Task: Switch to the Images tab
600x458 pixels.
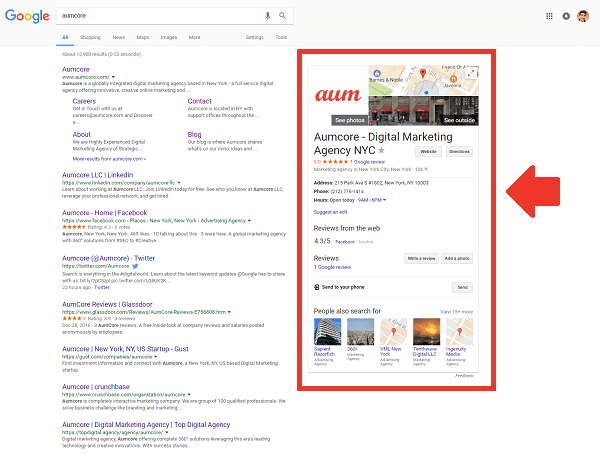Action: tap(169, 37)
